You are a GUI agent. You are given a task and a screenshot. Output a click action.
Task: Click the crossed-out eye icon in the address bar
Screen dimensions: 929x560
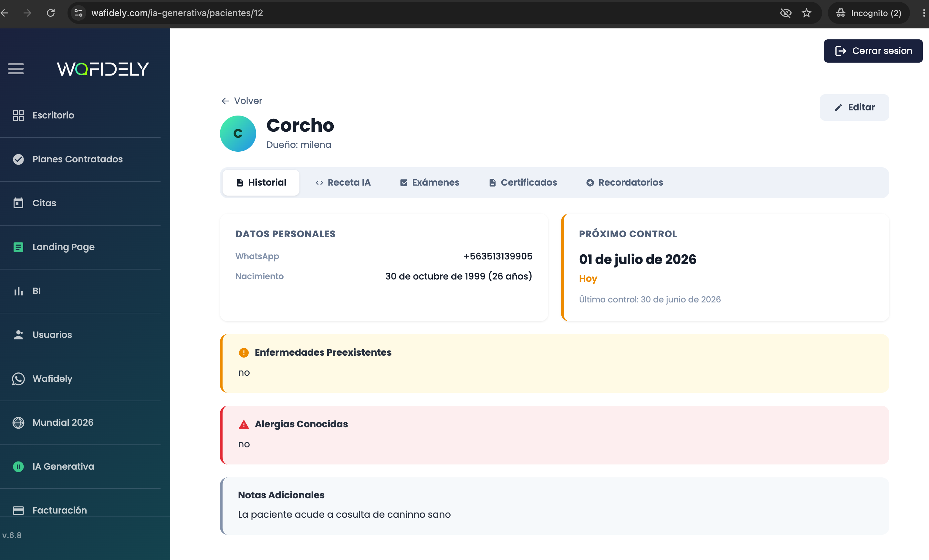click(785, 13)
